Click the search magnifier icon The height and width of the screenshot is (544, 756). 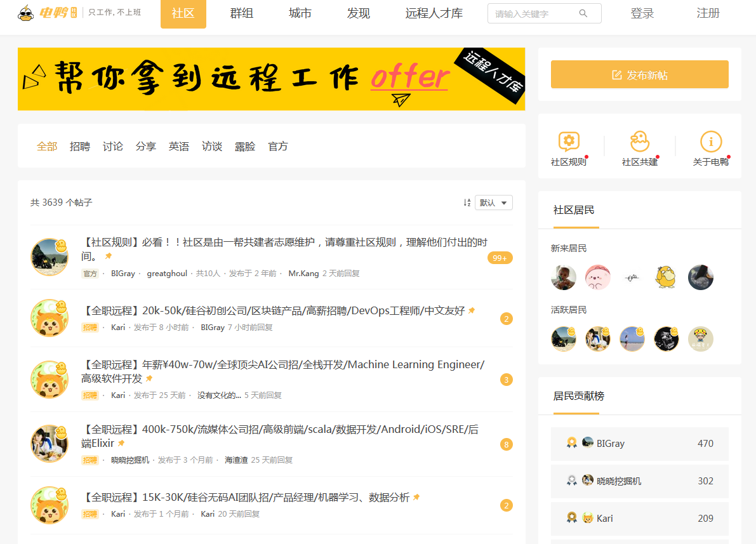point(583,13)
